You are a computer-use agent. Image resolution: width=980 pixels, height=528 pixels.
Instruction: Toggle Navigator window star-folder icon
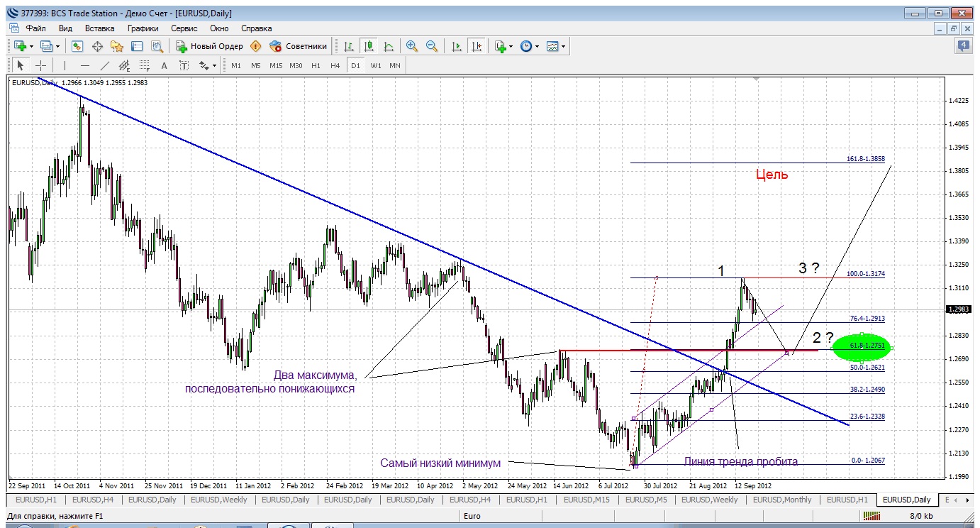pos(117,46)
